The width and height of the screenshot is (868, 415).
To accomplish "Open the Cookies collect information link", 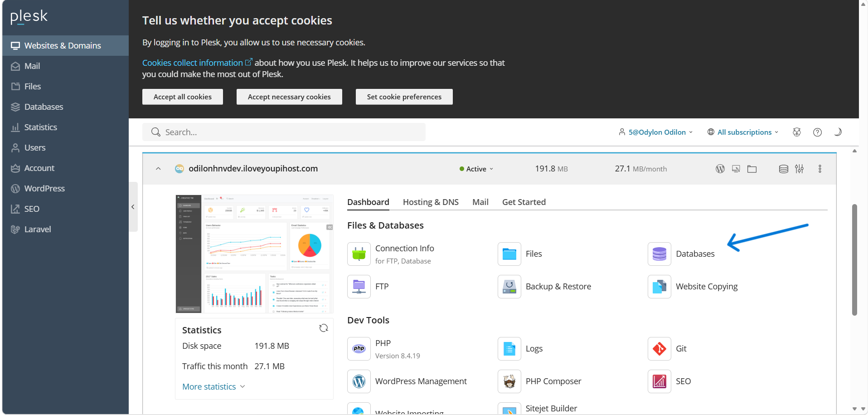I will 193,63.
